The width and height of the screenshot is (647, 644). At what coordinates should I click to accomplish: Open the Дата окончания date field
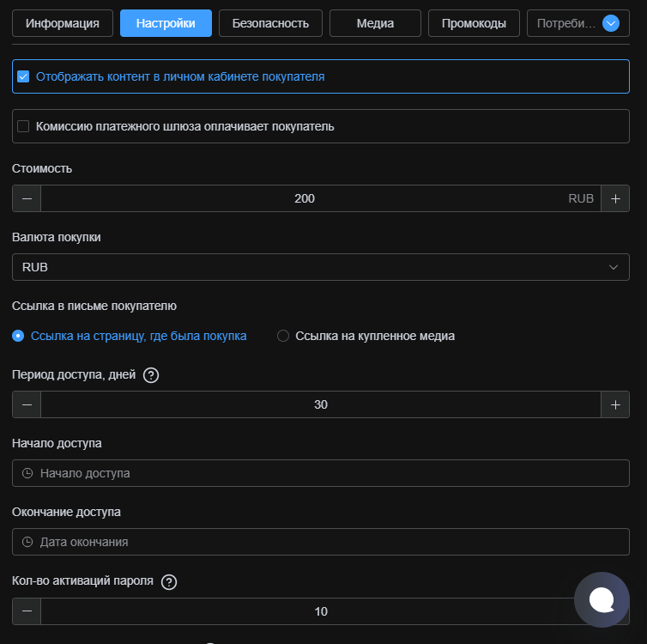coord(321,542)
